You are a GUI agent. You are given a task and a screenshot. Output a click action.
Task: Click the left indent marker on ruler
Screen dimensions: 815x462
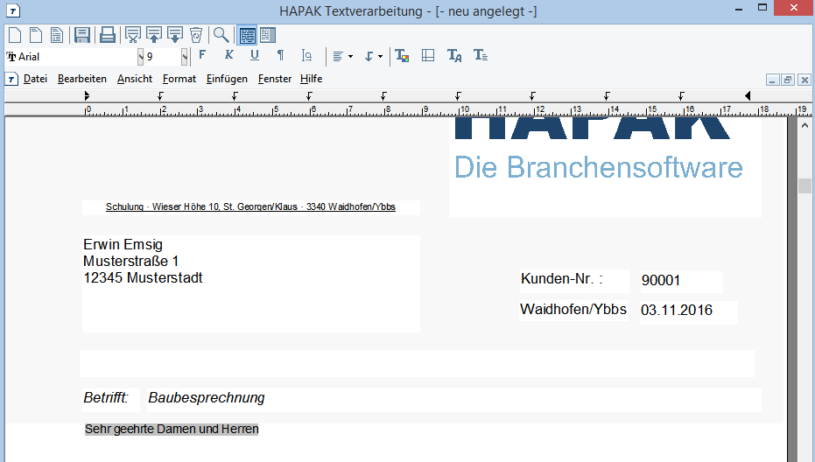pyautogui.click(x=87, y=96)
